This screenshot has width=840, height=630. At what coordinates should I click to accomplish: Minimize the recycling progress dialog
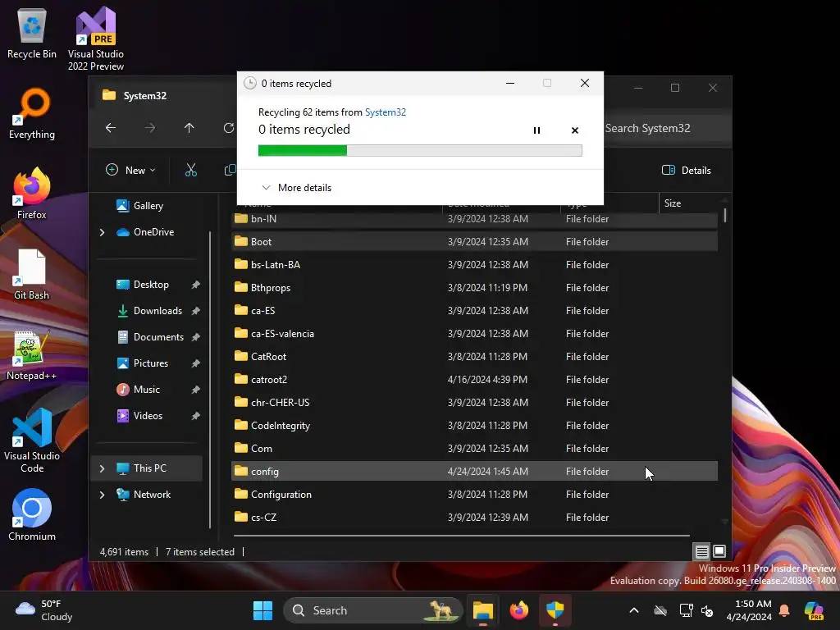(510, 83)
